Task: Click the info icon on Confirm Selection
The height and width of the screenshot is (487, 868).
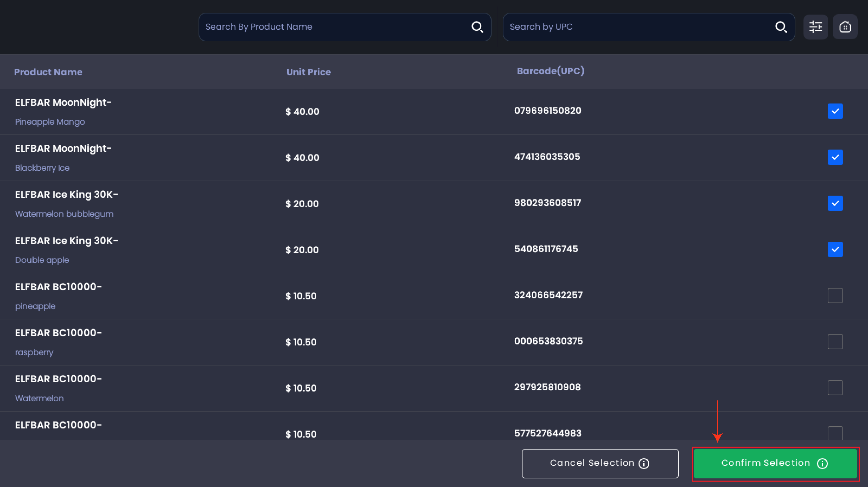Action: [x=822, y=463]
